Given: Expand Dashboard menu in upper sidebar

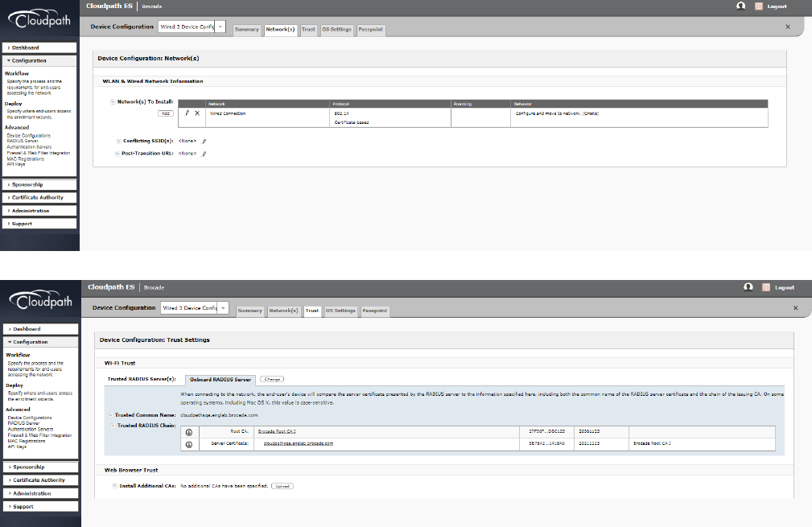Looking at the screenshot, I should 39,47.
